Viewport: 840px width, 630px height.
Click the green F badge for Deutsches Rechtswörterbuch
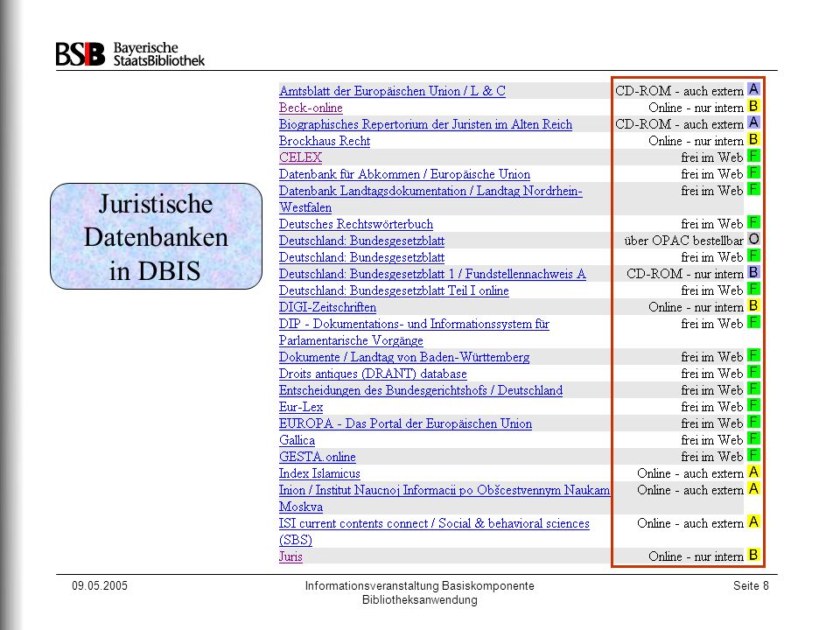click(x=753, y=221)
